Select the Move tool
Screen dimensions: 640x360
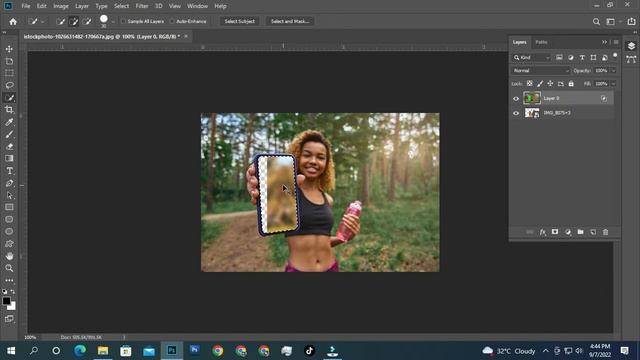pyautogui.click(x=9, y=49)
